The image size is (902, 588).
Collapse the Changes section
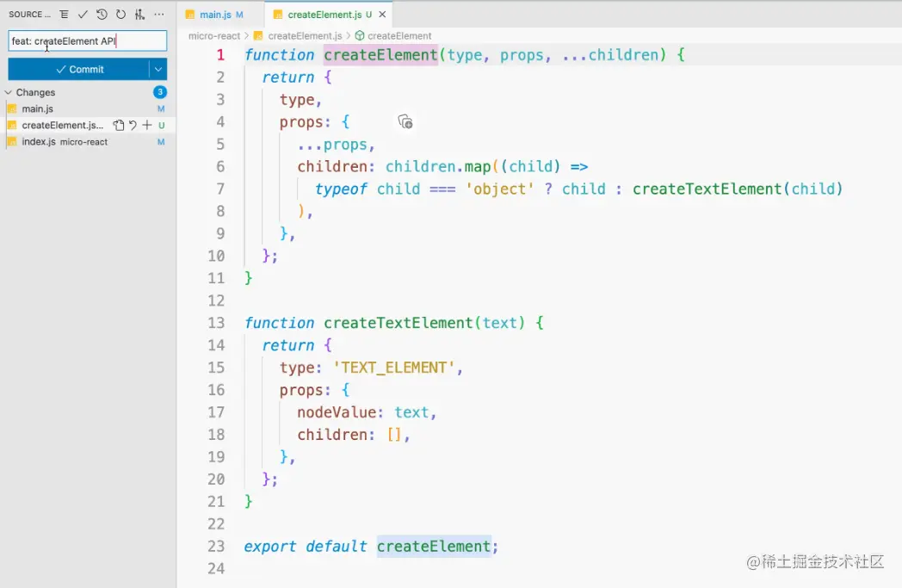coord(8,92)
